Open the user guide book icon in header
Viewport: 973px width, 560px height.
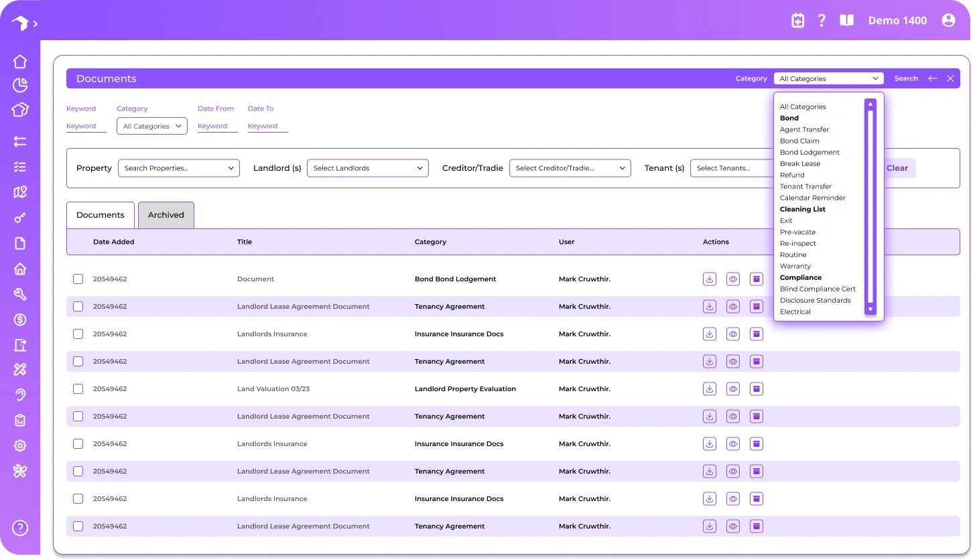(847, 20)
